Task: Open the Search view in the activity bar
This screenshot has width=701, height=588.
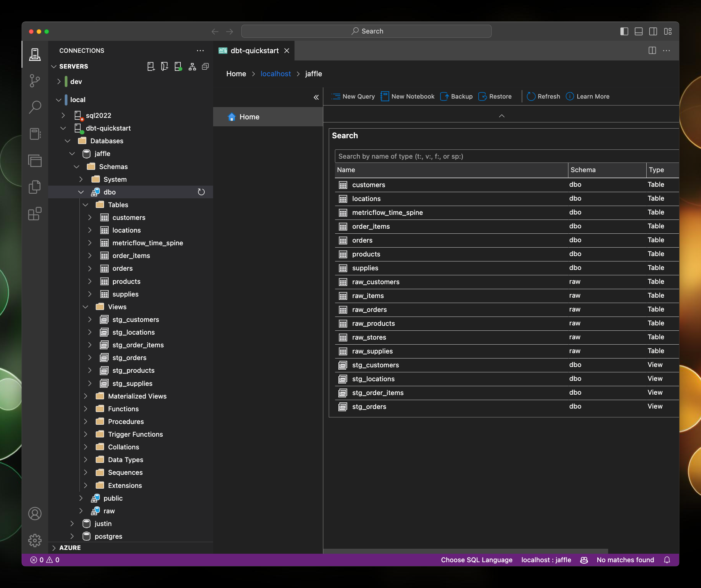Action: tap(35, 107)
